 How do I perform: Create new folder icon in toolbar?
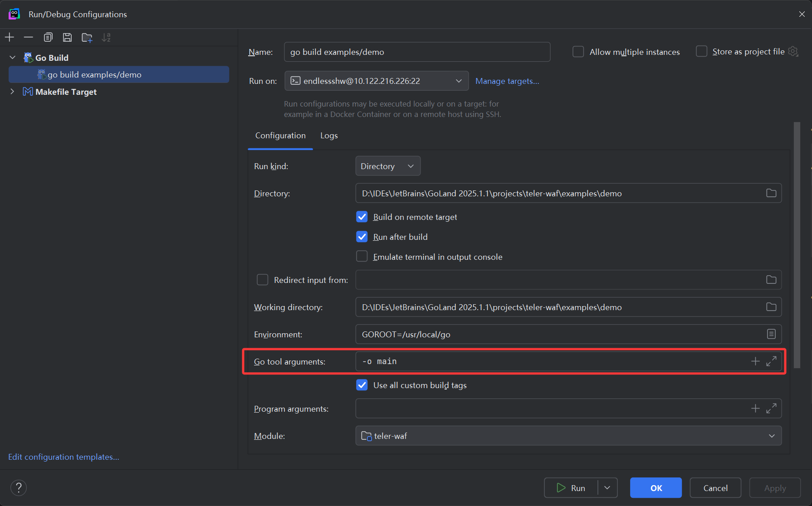[87, 37]
